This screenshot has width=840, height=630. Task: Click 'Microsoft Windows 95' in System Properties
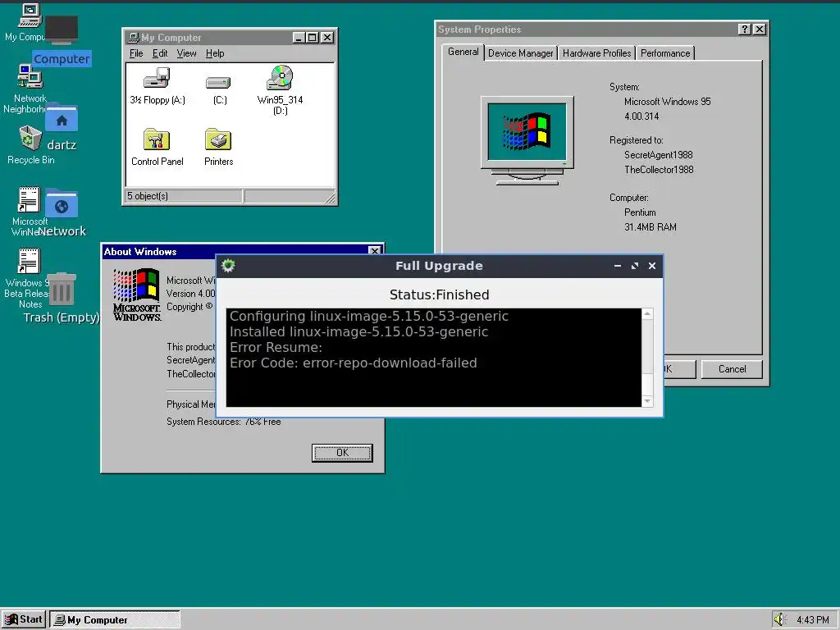pyautogui.click(x=668, y=102)
